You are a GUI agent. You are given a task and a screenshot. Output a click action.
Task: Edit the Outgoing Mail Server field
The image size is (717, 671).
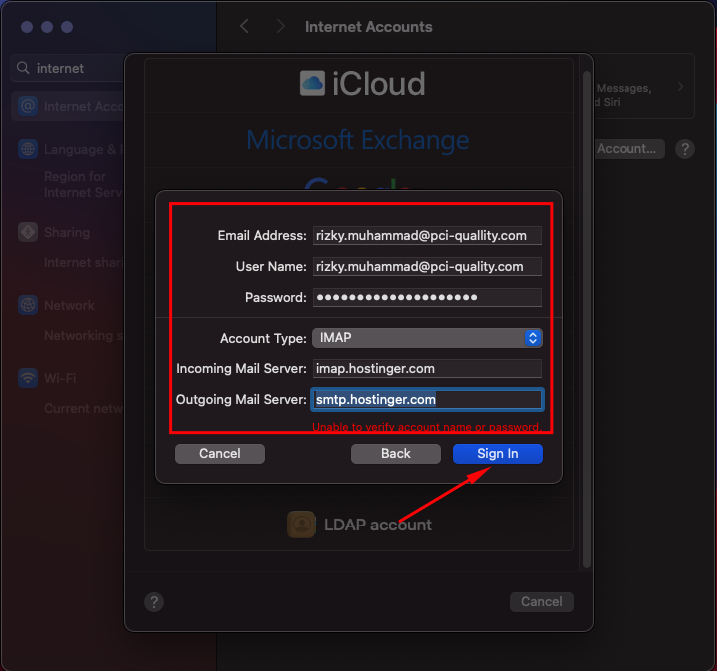(x=427, y=400)
